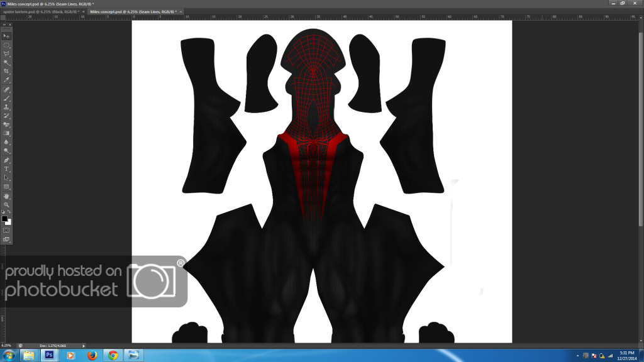The width and height of the screenshot is (644, 362).
Task: Select the Zoom tool
Action: point(6,205)
